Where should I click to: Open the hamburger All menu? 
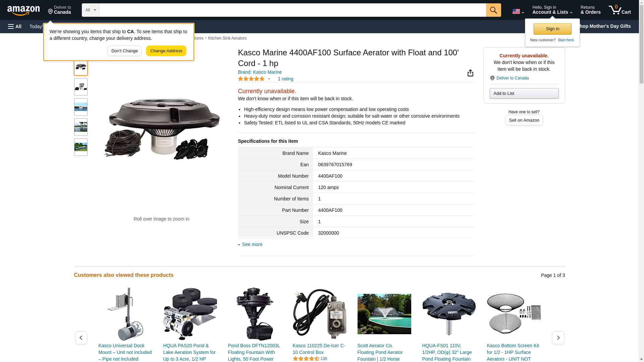coord(15,26)
